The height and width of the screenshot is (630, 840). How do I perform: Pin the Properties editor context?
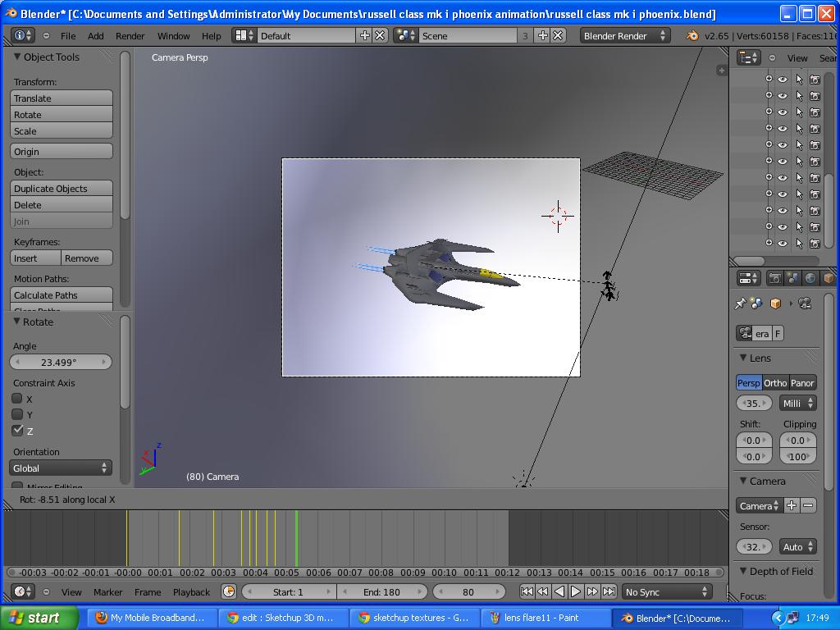tap(741, 304)
